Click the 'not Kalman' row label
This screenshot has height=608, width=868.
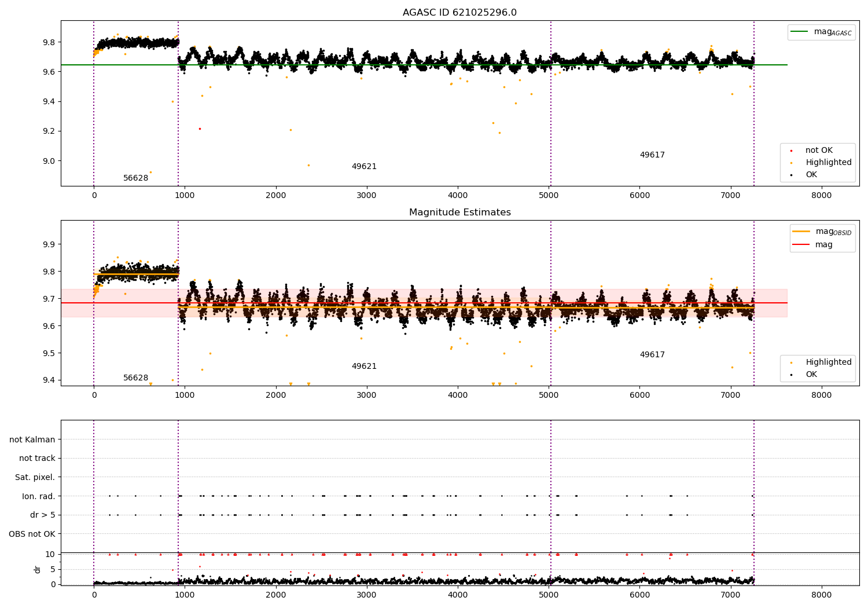(x=32, y=440)
